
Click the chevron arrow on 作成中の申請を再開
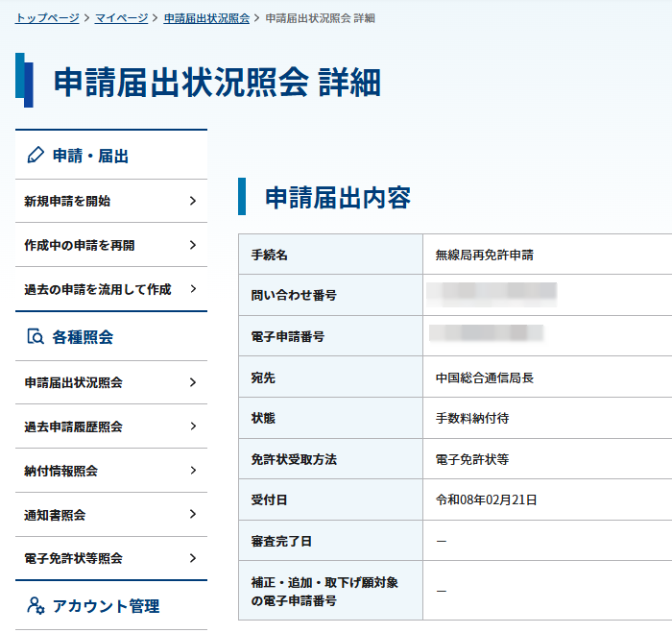coord(193,245)
